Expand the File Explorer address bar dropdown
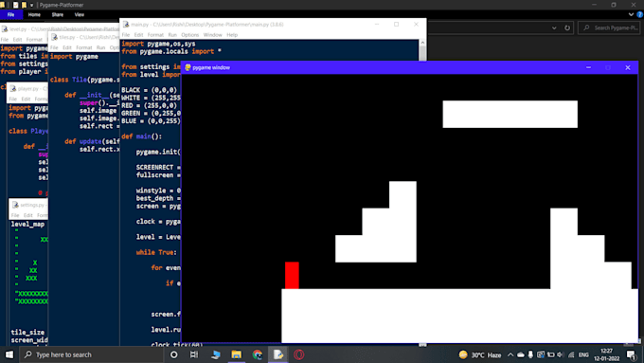 [x=554, y=27]
